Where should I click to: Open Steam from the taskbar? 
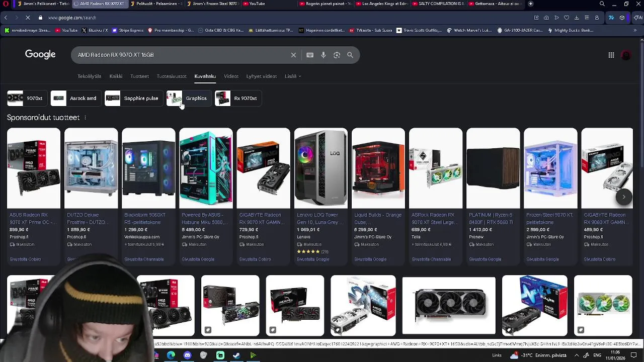coord(236,355)
